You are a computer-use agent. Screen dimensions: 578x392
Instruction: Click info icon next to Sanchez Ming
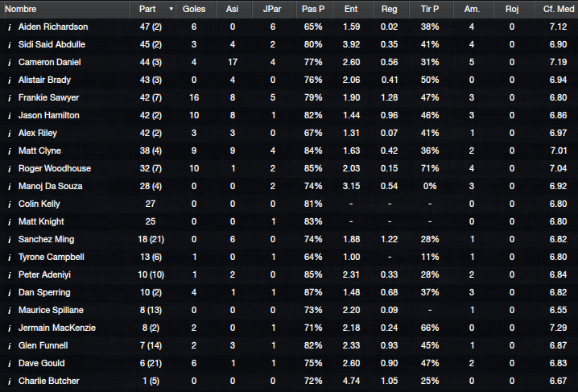click(10, 240)
